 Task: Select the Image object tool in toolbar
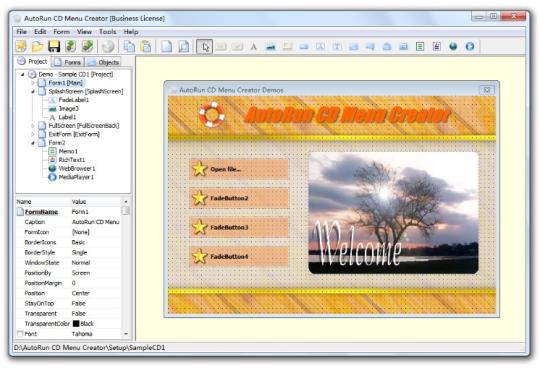click(x=271, y=46)
